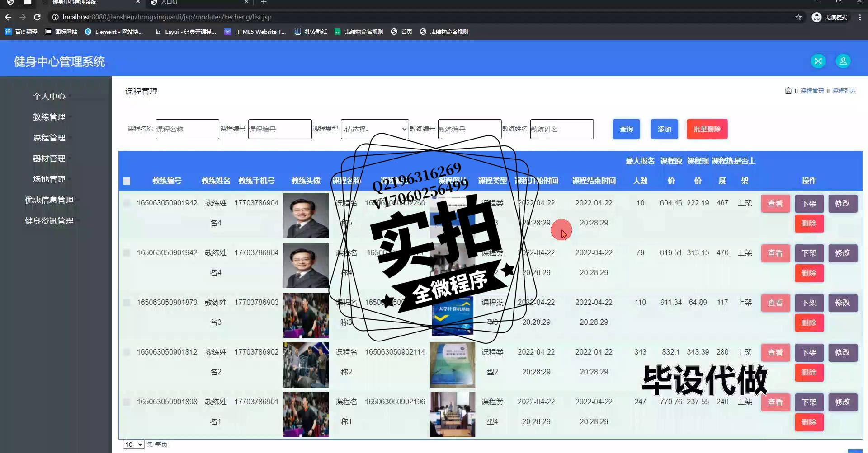This screenshot has height=453, width=868.
Task: Click coach photo in first table row
Action: 306,216
